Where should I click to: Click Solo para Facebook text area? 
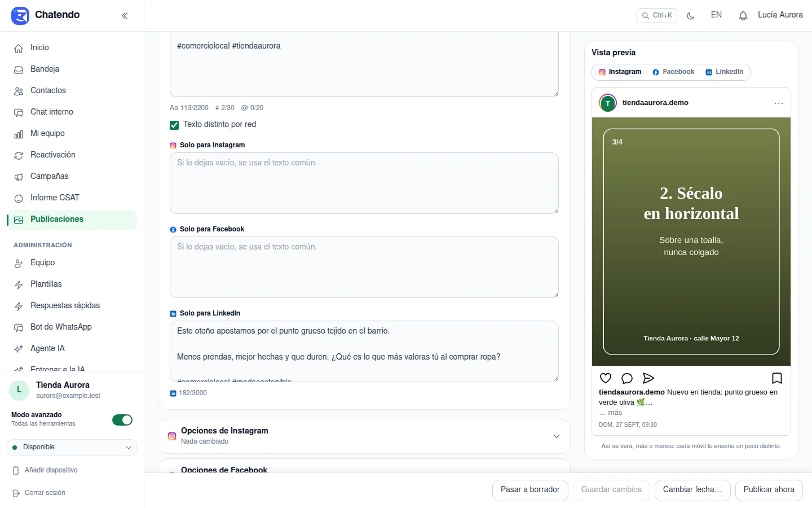364,268
